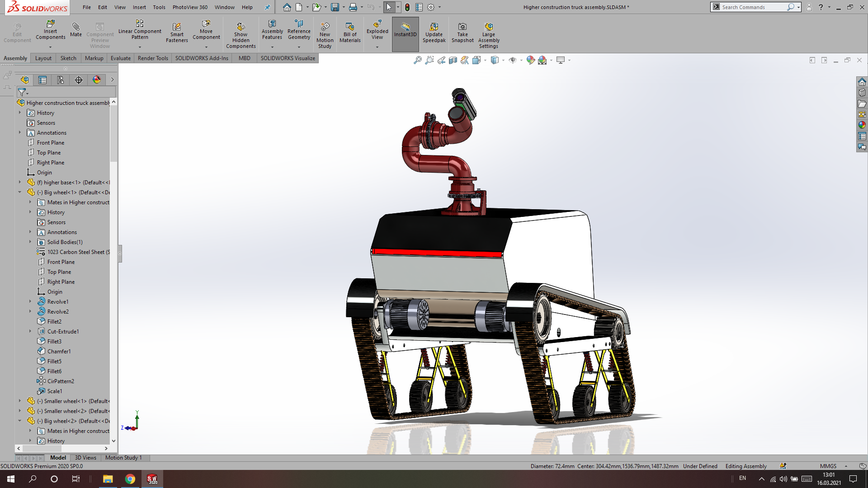Select the CirPattern2 feature
This screenshot has width=868, height=488.
61,381
